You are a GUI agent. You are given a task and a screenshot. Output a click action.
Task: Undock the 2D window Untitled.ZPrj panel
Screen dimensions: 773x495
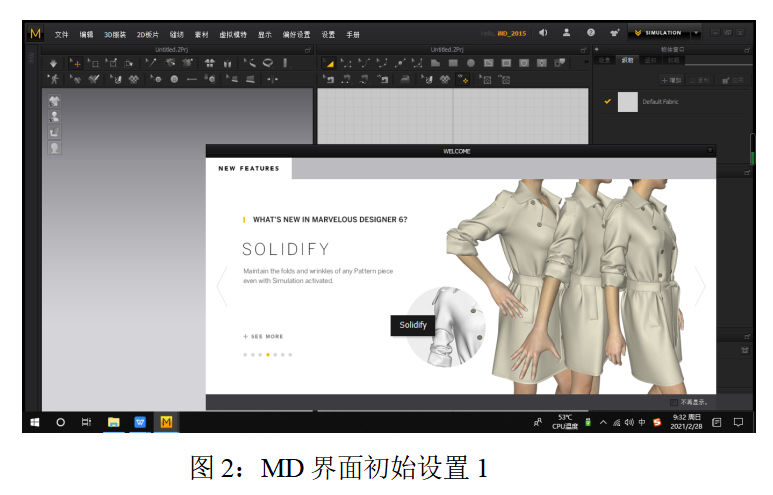click(583, 50)
